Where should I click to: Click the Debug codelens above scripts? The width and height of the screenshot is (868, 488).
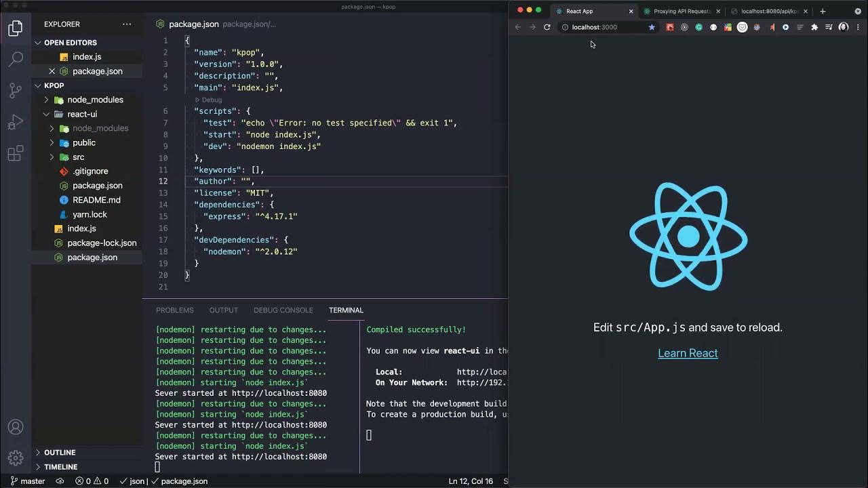tap(208, 100)
